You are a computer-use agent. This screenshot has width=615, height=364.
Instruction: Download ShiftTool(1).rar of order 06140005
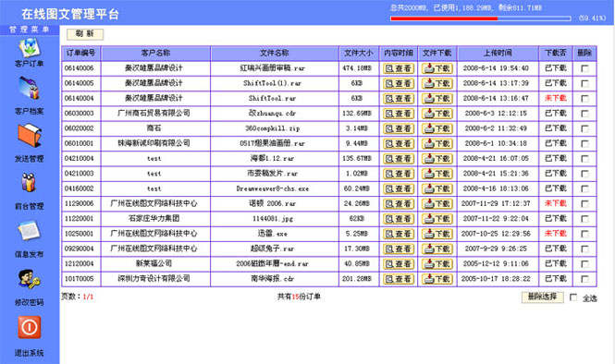pos(437,83)
